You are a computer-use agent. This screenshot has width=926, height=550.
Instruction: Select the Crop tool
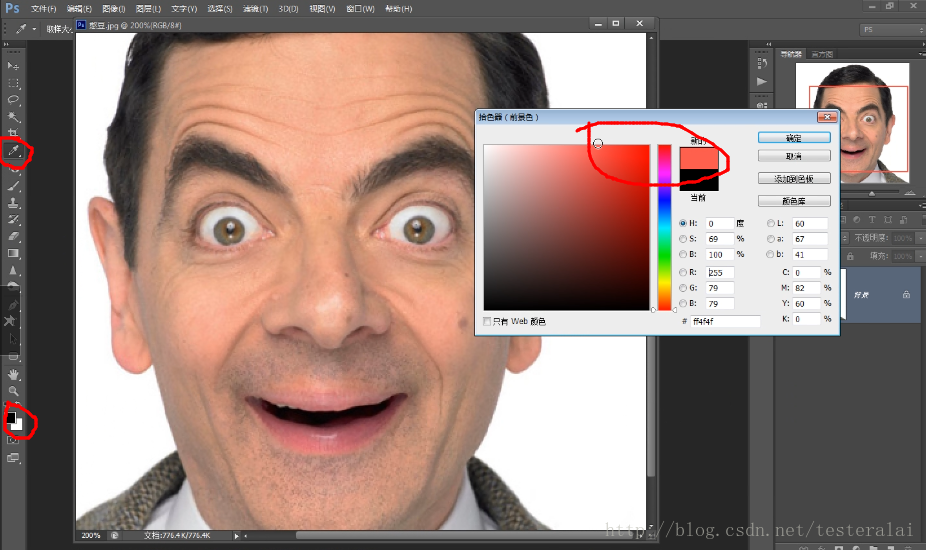pos(13,133)
